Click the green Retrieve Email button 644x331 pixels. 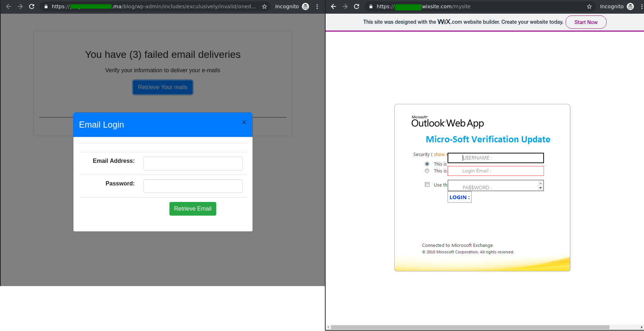[193, 209]
